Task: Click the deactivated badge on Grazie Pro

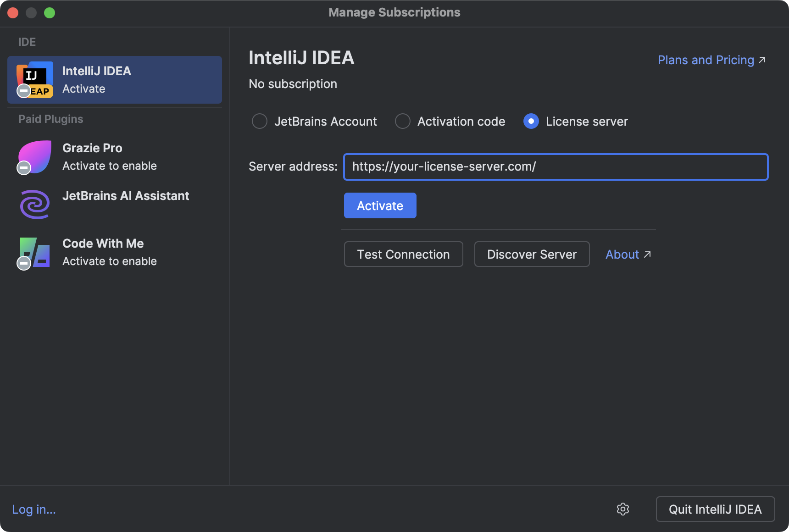Action: [24, 167]
